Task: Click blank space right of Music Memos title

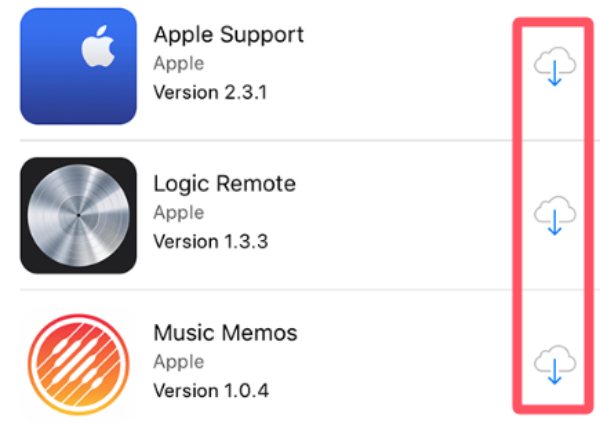Action: (x=406, y=333)
